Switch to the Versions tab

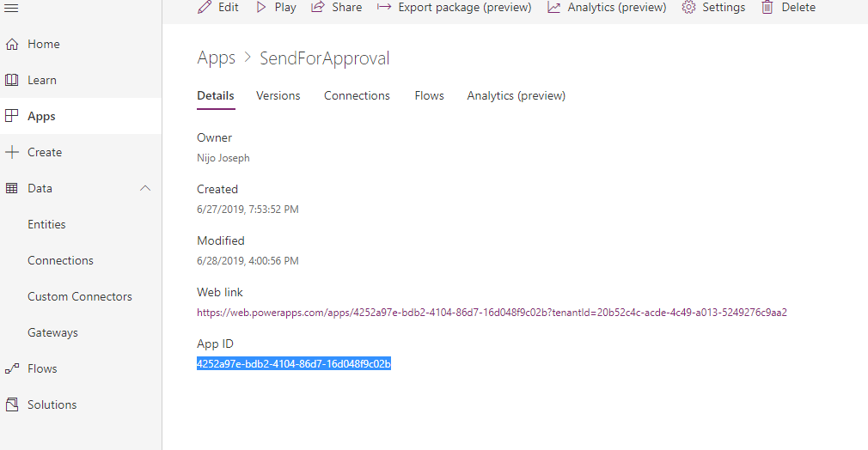278,95
